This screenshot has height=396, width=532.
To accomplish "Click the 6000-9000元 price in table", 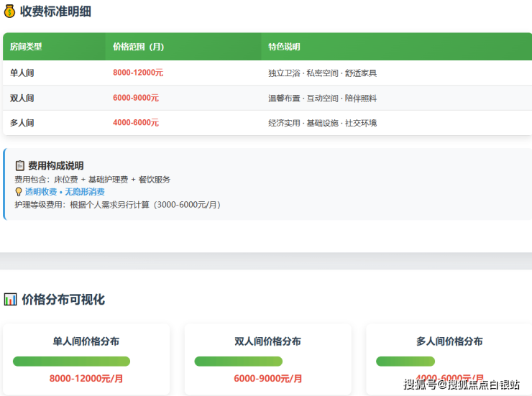I will [136, 98].
